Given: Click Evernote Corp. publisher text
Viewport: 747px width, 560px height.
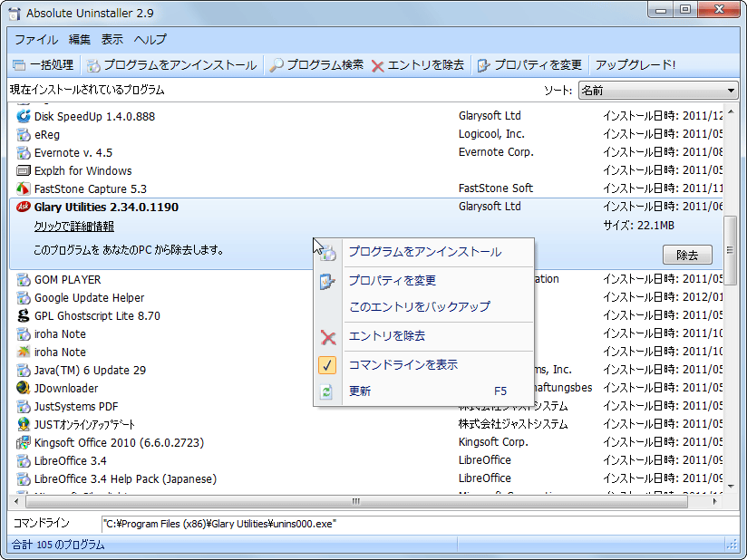Looking at the screenshot, I should (x=496, y=152).
